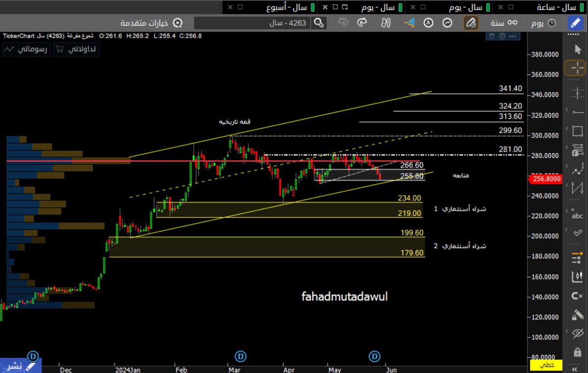This screenshot has height=373, width=588.
Task: Close the سال - ساعة tab
Action: 501,7
